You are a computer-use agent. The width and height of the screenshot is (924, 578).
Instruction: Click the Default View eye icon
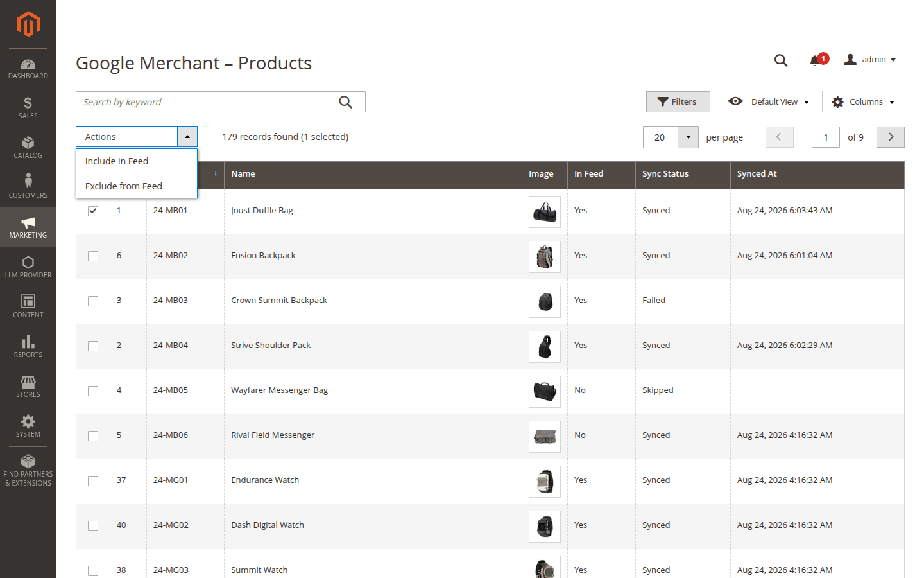(735, 101)
